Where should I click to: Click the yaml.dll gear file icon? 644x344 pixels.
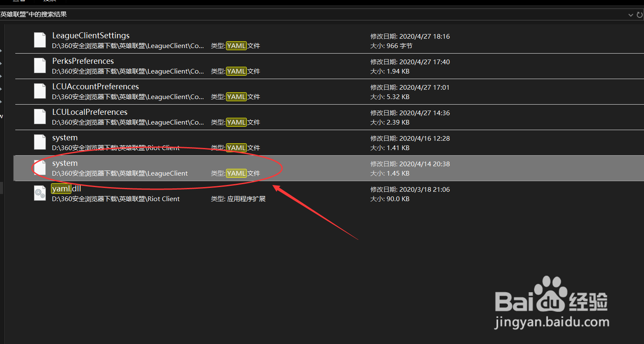point(40,193)
